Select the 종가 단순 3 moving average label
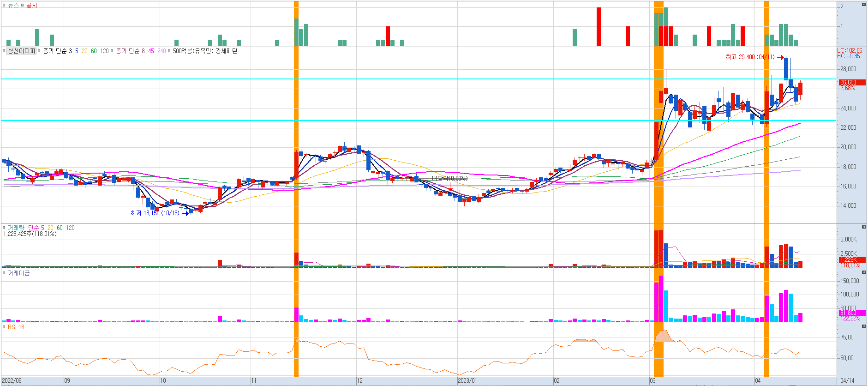 [57, 51]
